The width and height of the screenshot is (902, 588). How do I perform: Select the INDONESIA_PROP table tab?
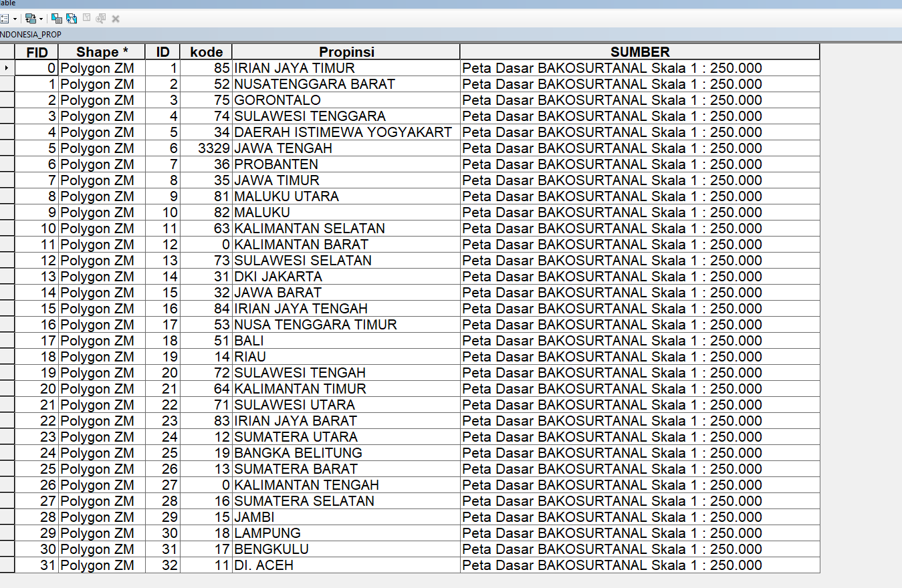(30, 34)
